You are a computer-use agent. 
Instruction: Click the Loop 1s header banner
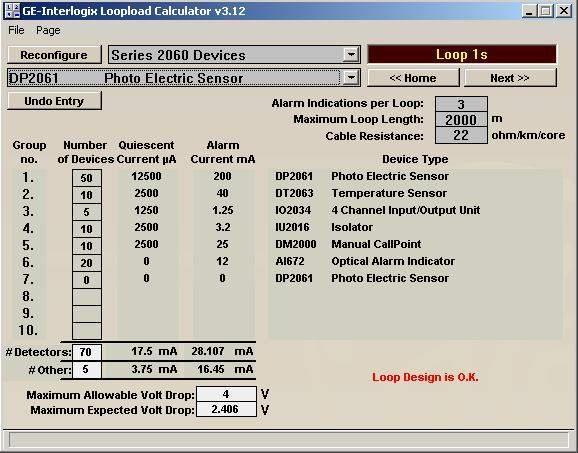pos(462,55)
